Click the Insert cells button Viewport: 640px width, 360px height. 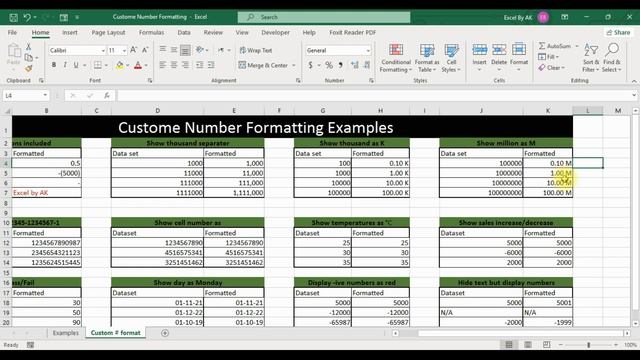click(x=479, y=57)
